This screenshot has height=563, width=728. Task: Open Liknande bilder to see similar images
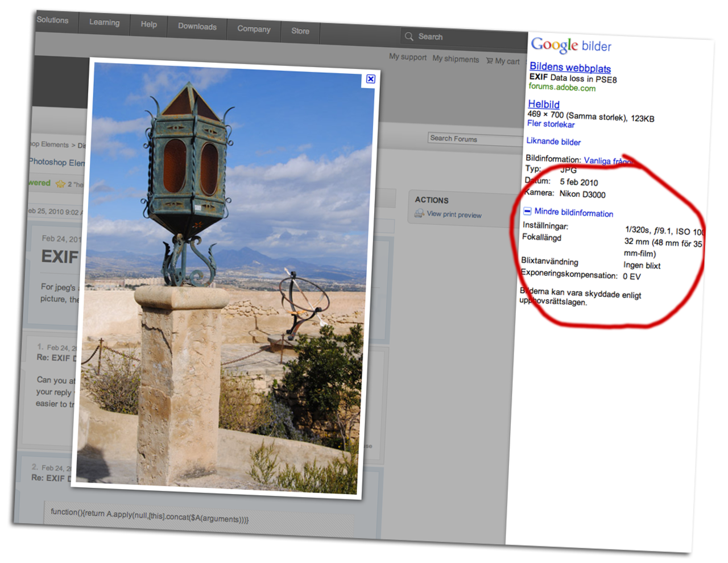pos(554,142)
